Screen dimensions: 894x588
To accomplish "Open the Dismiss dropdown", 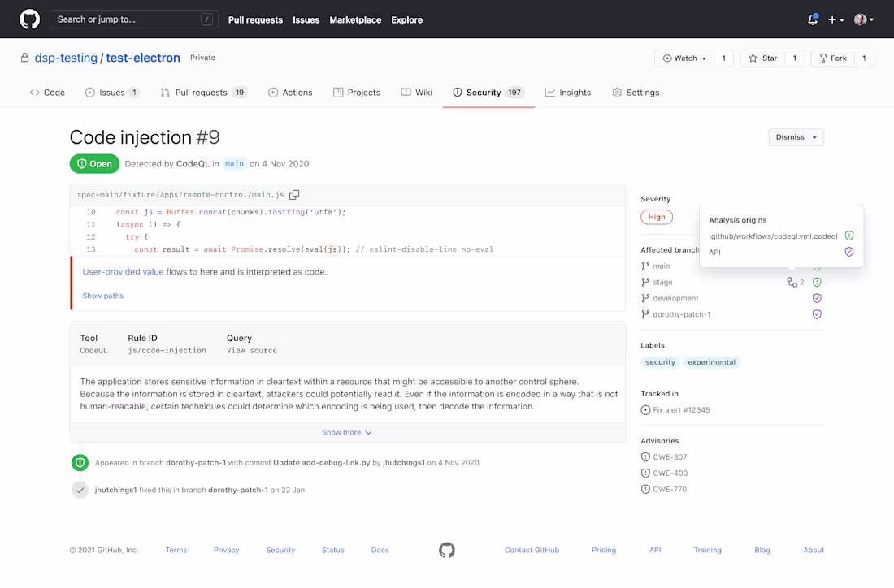I will (796, 137).
